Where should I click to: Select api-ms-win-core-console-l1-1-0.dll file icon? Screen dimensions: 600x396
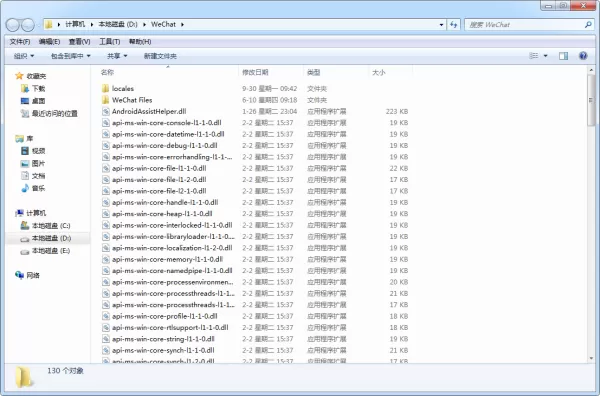[106, 123]
